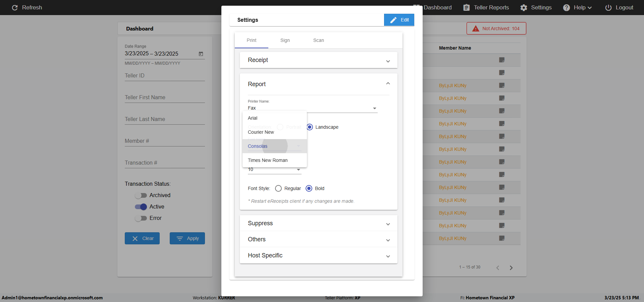Switch to the Print tab
The image size is (644, 302).
(x=252, y=40)
